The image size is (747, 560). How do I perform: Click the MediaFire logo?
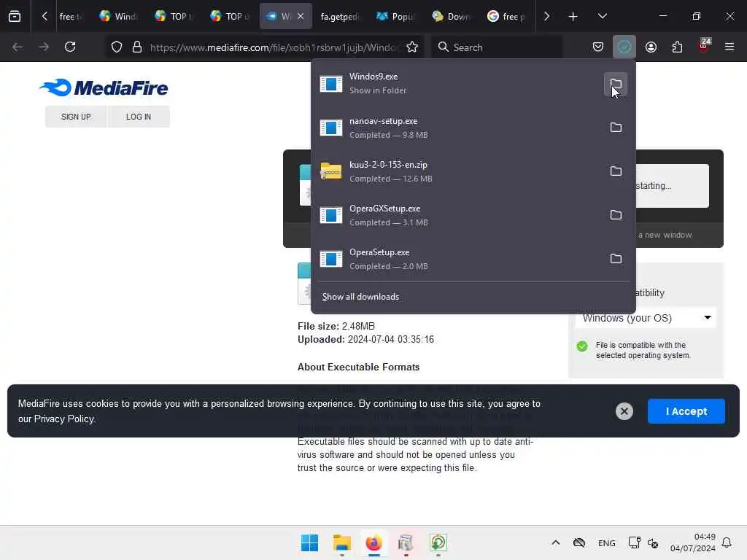[x=104, y=87]
